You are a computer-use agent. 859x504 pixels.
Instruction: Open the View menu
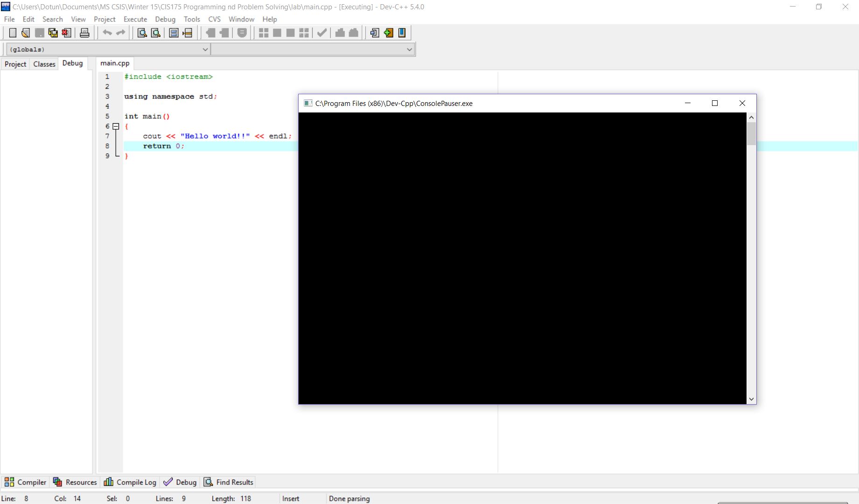[78, 19]
